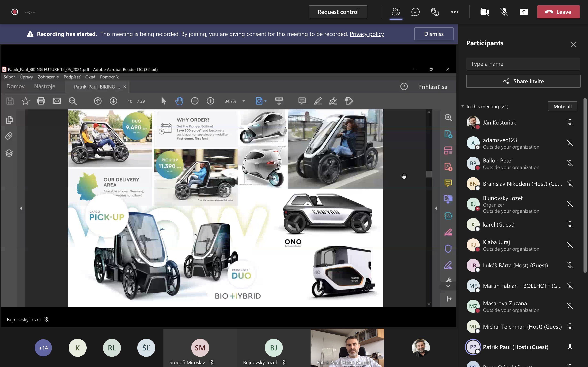
Task: Print the document icon
Action: [41, 101]
